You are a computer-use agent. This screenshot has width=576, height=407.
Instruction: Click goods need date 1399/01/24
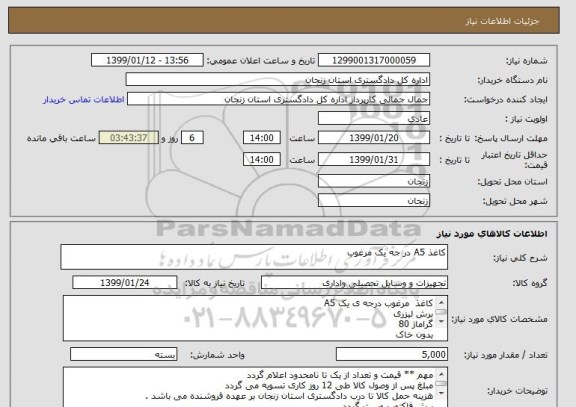(125, 283)
